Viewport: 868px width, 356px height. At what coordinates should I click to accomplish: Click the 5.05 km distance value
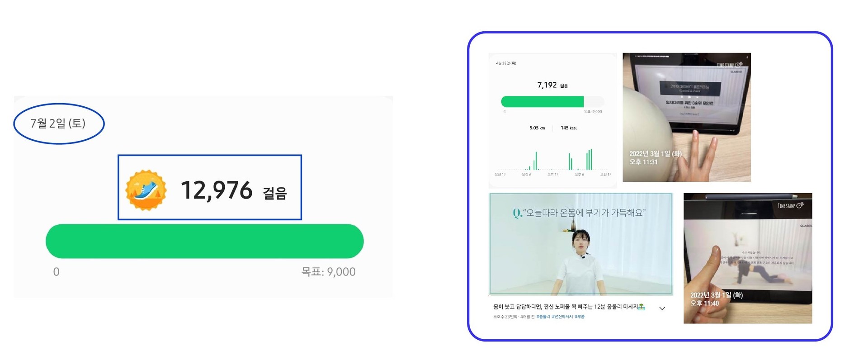click(537, 128)
